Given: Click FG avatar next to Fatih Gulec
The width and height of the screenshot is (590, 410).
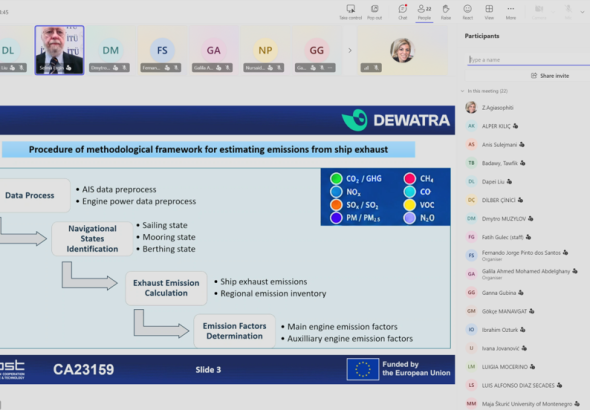Looking at the screenshot, I should (471, 237).
